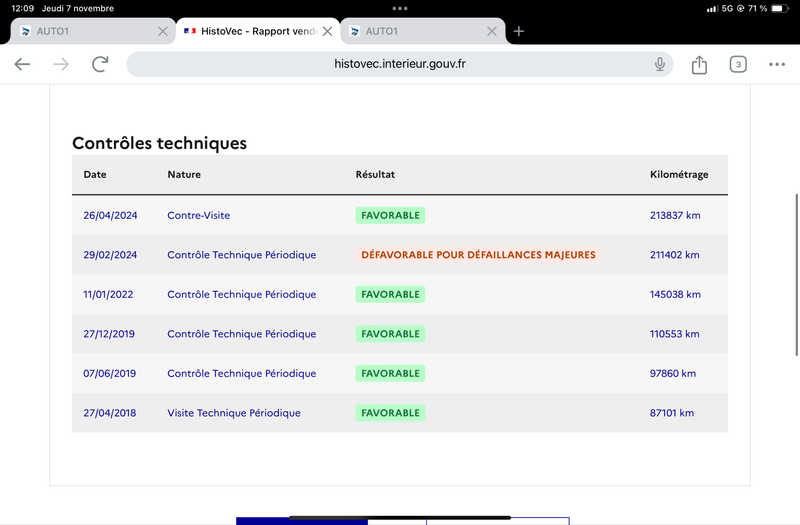
Task: Click the page vertical scrollbar
Action: click(x=796, y=274)
